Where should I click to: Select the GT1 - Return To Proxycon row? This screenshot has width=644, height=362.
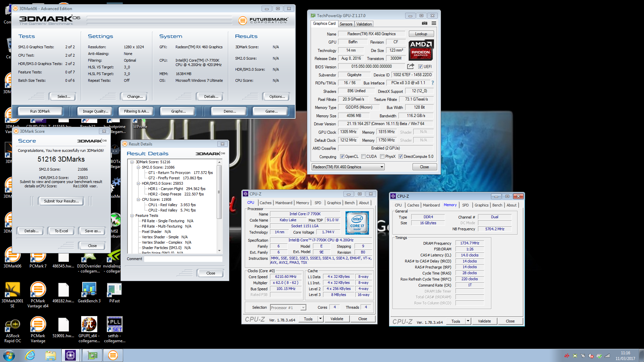180,173
